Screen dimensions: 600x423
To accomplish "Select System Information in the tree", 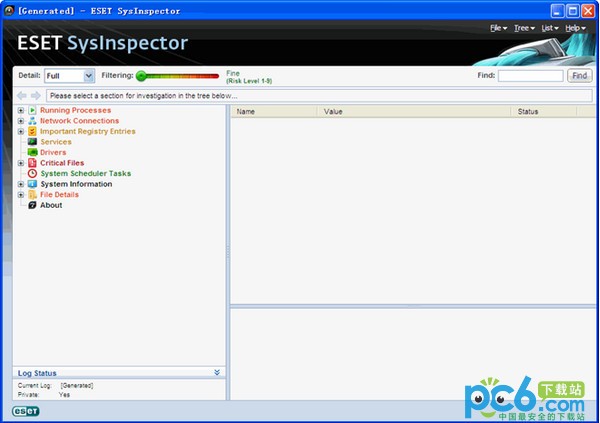I will coord(76,184).
